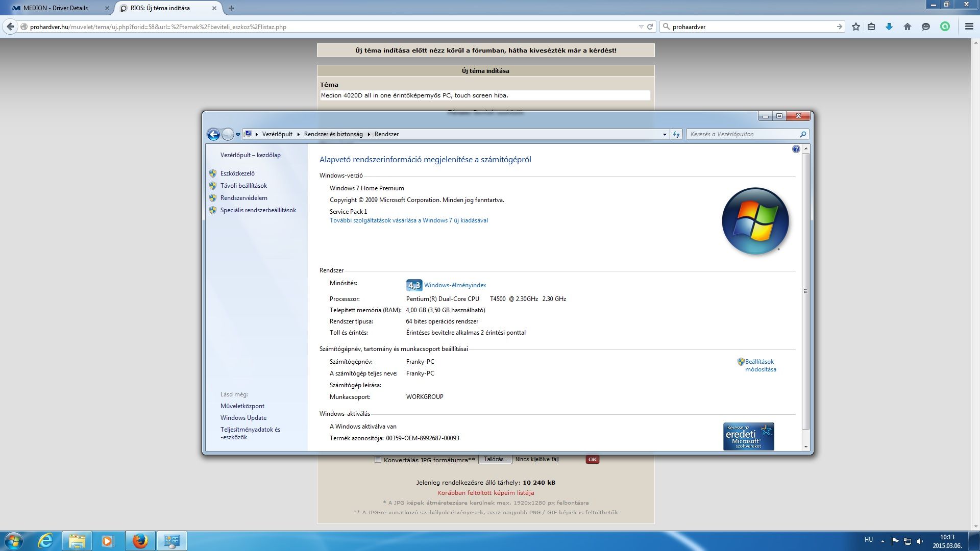Open Windows Explorer folder from taskbar
Image resolution: width=980 pixels, height=551 pixels.
pos(77,541)
